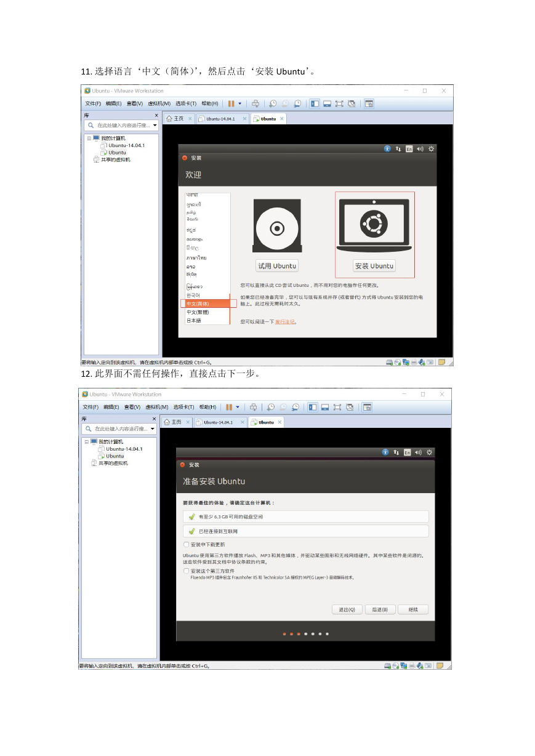This screenshot has width=535, height=756.
Task: Check the 安装这个第三方软件 checkbox
Action: (x=186, y=571)
